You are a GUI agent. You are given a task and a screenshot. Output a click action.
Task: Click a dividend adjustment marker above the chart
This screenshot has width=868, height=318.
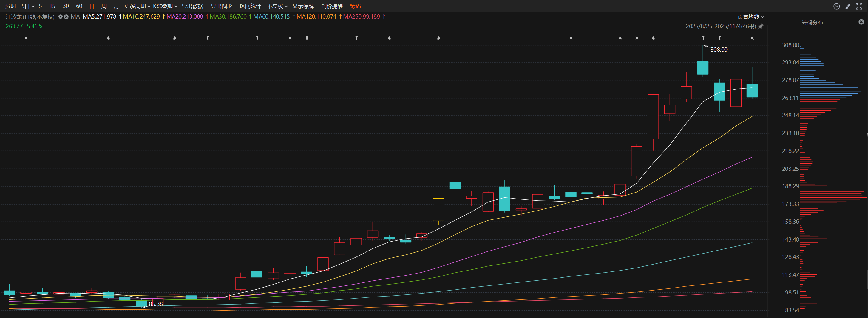pyautogui.click(x=208, y=38)
